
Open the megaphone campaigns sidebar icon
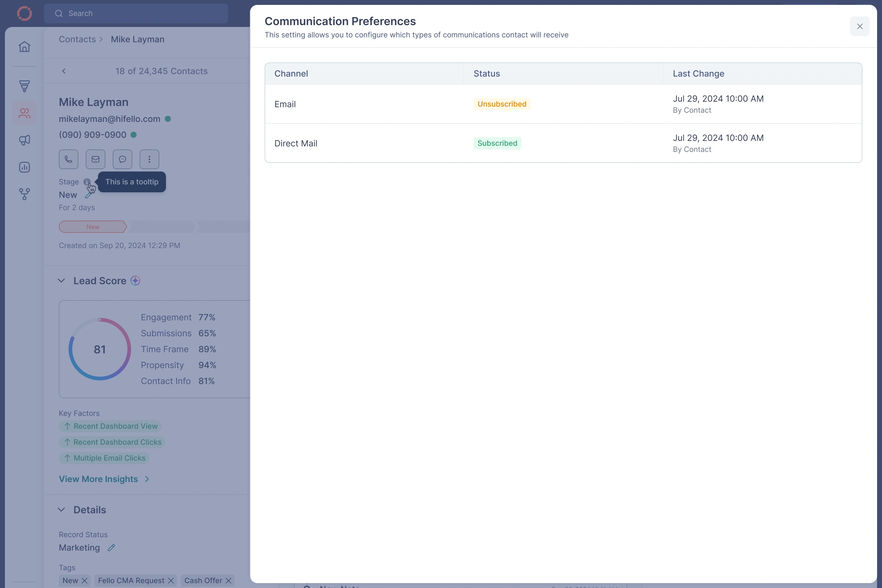pyautogui.click(x=24, y=140)
